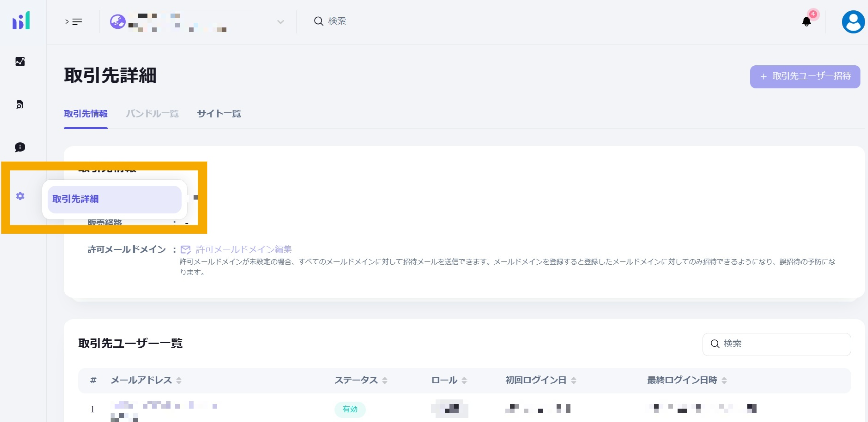Open the dashboard chart icon in sidebar

tap(20, 62)
